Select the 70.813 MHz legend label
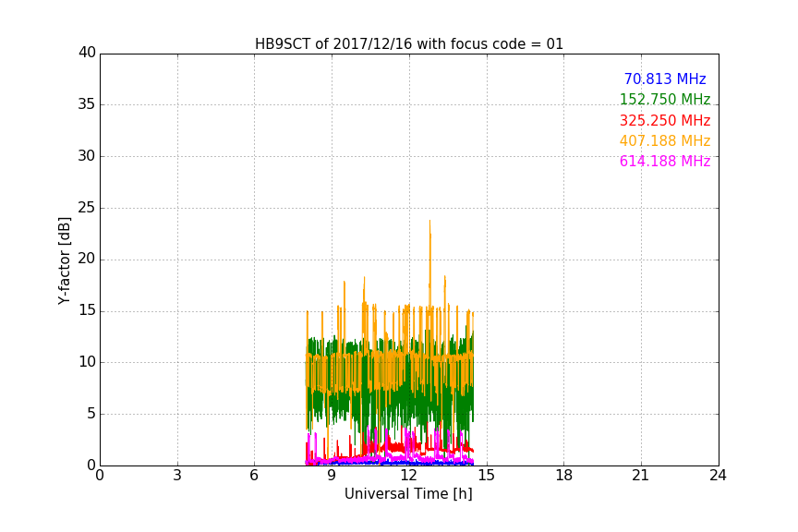 (x=665, y=79)
